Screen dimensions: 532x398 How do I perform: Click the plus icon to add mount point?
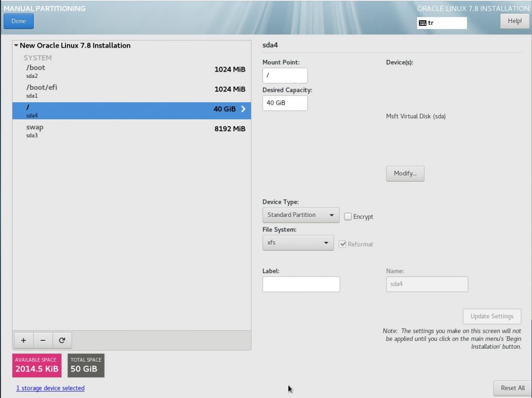point(23,340)
